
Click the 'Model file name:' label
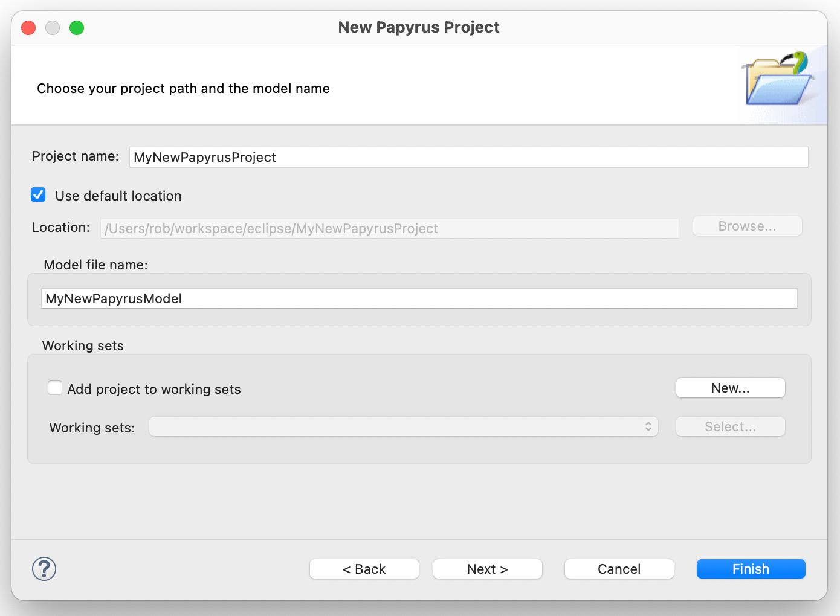tap(95, 265)
